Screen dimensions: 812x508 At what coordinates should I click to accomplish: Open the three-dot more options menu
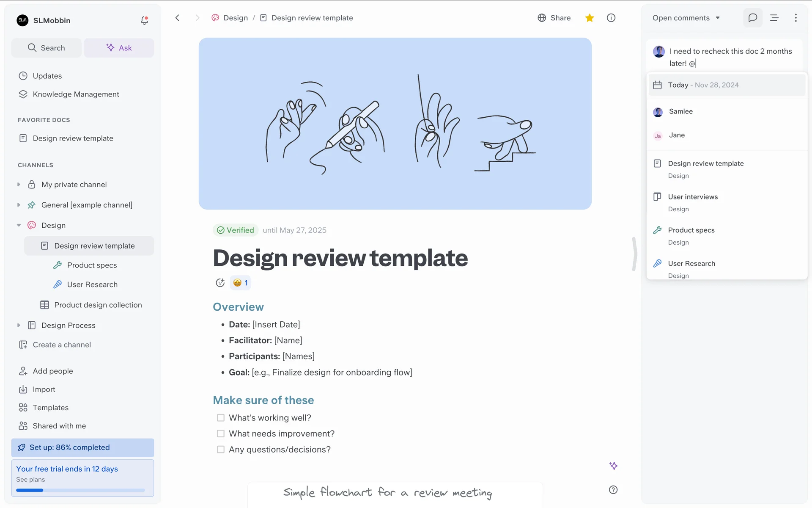click(x=796, y=18)
